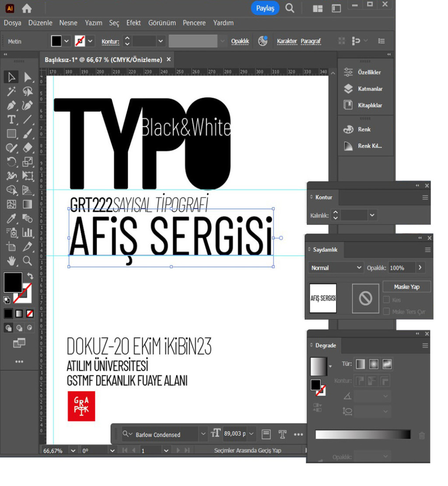Pick the Type tool in toolbar
Screen dimensions: 448x486
[11, 120]
